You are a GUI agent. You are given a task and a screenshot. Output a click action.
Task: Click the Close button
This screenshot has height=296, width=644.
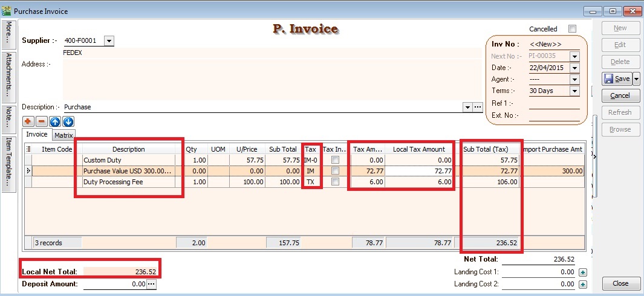click(620, 283)
